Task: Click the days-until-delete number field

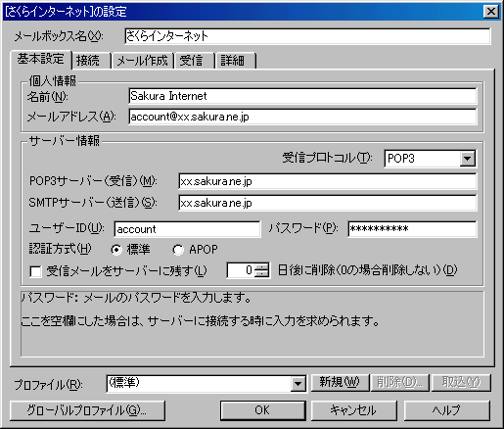Action: (241, 270)
